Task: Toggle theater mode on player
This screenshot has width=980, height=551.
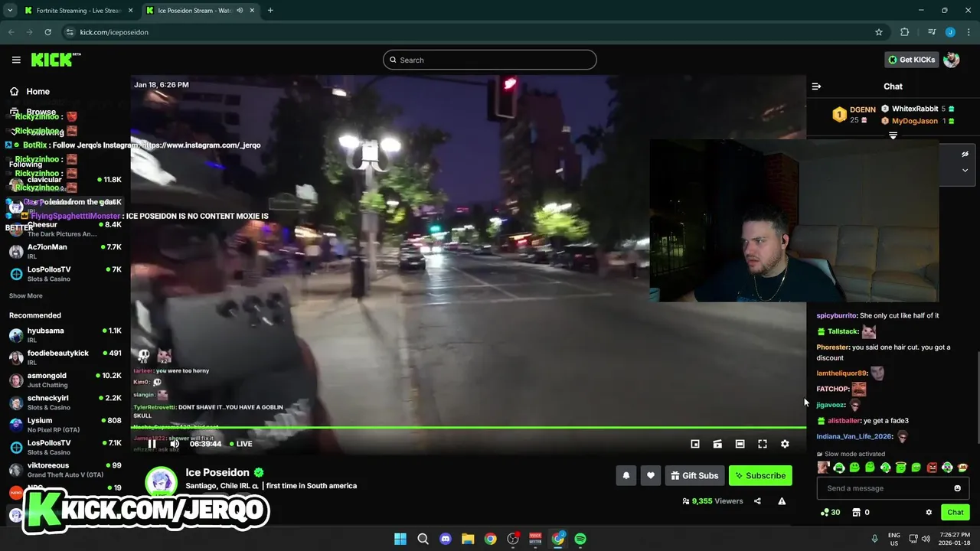Action: [x=740, y=444]
